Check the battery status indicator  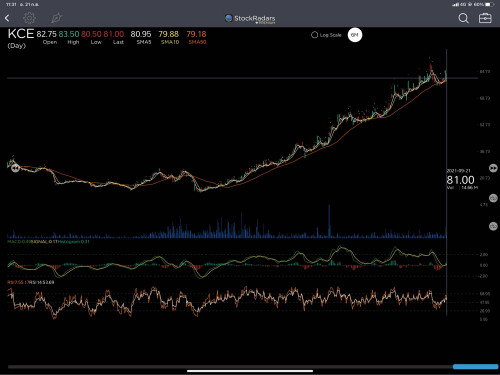tap(489, 4)
